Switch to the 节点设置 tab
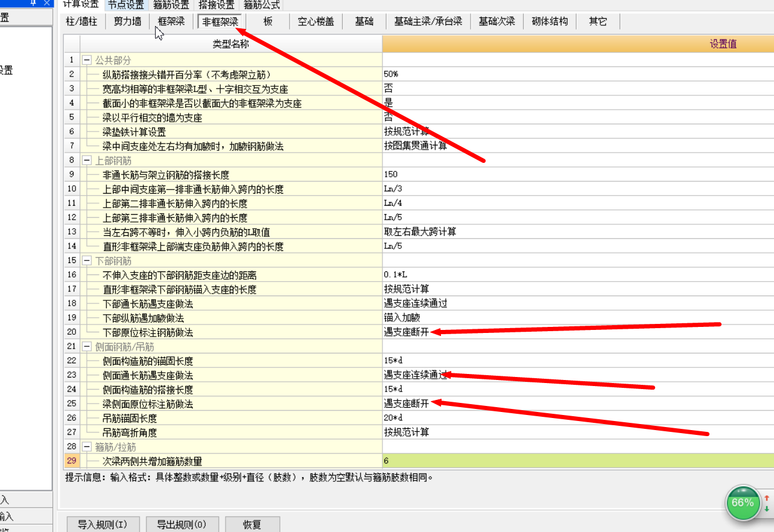774x532 pixels. point(126,5)
